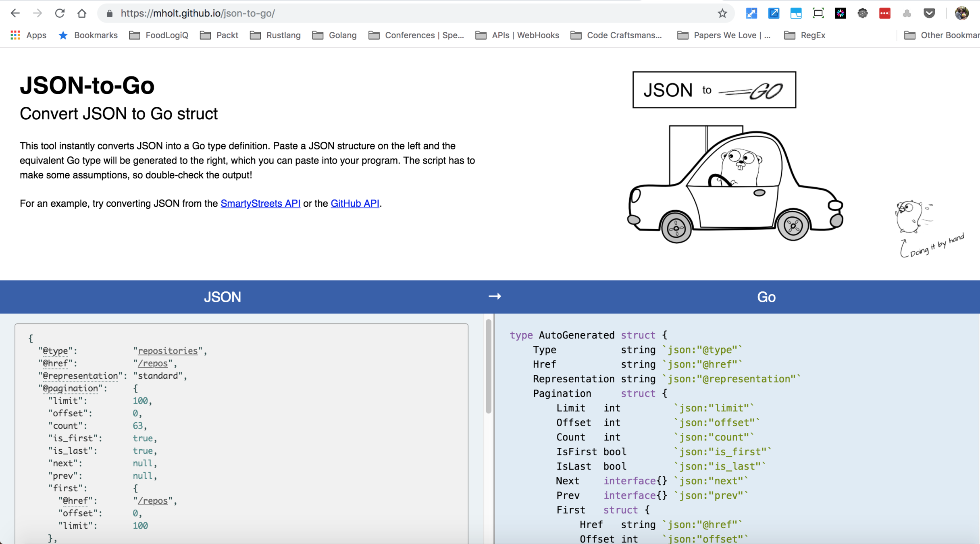Open the Pocket extension icon

point(929,13)
